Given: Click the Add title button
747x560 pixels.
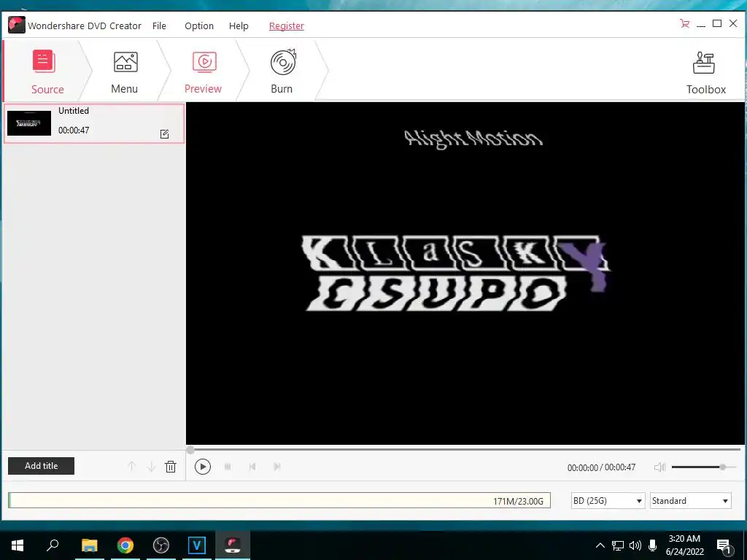Looking at the screenshot, I should 41,466.
